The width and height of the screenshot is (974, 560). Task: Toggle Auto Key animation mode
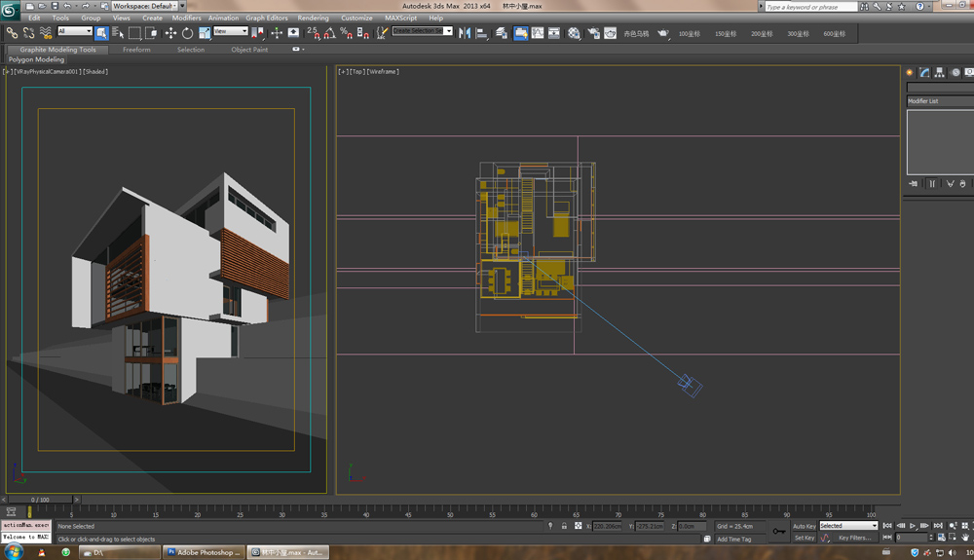(804, 526)
